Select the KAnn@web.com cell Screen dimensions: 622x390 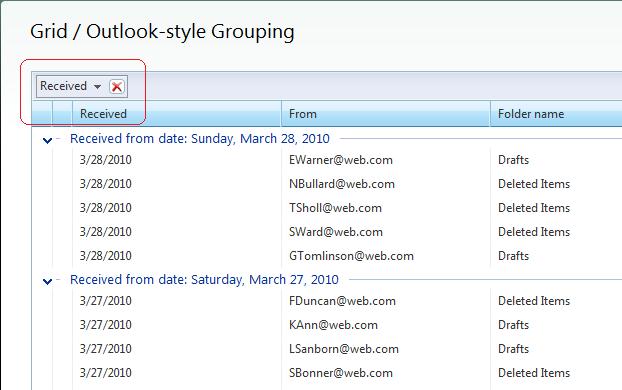point(333,325)
